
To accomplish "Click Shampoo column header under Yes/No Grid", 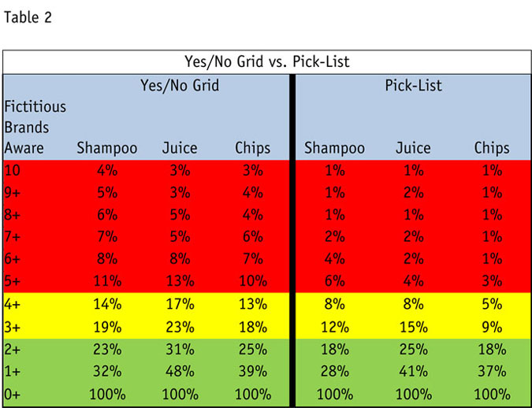I will (x=106, y=148).
